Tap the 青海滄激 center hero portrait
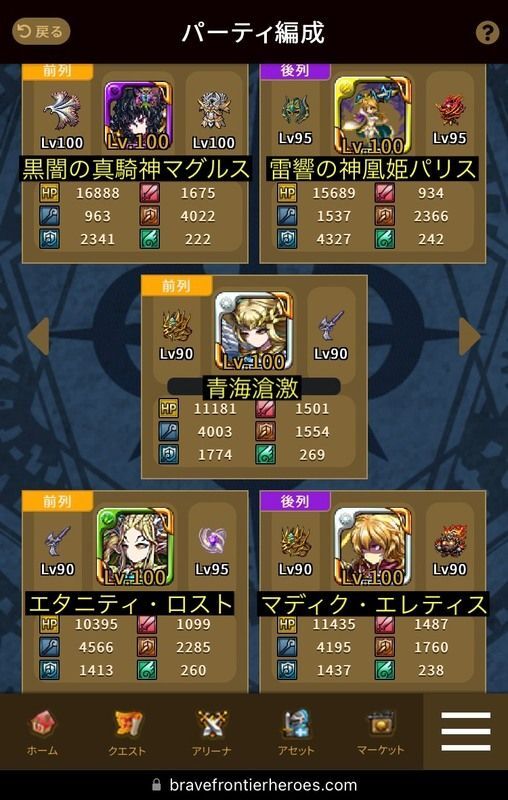The width and height of the screenshot is (508, 800). click(x=254, y=331)
